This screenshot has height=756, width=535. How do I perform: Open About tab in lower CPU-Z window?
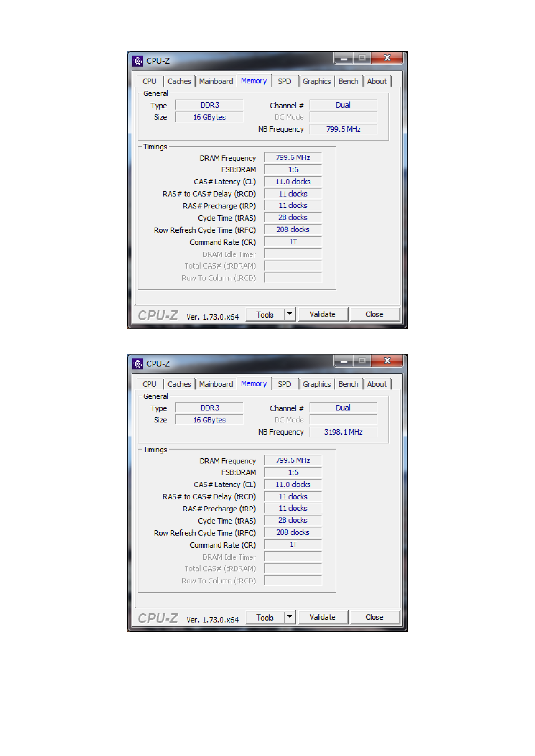point(377,384)
